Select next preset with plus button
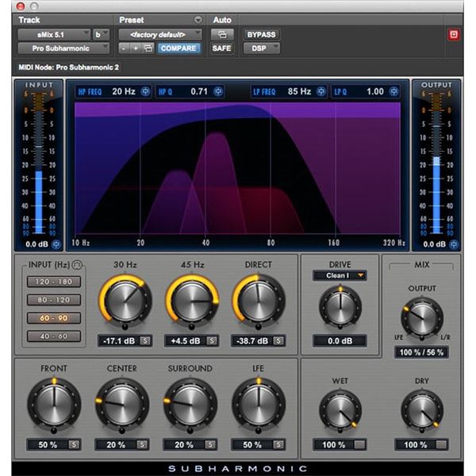The height and width of the screenshot is (476, 476). pyautogui.click(x=136, y=48)
